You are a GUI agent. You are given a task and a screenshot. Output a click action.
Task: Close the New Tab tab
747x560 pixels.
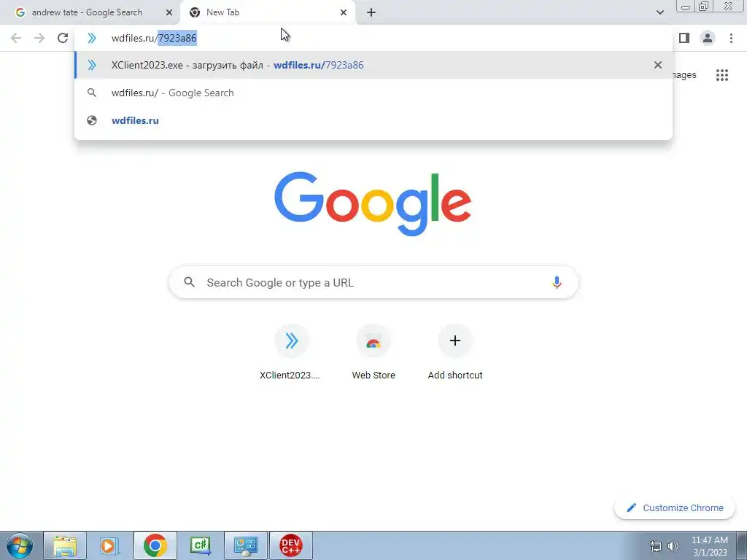pos(344,12)
